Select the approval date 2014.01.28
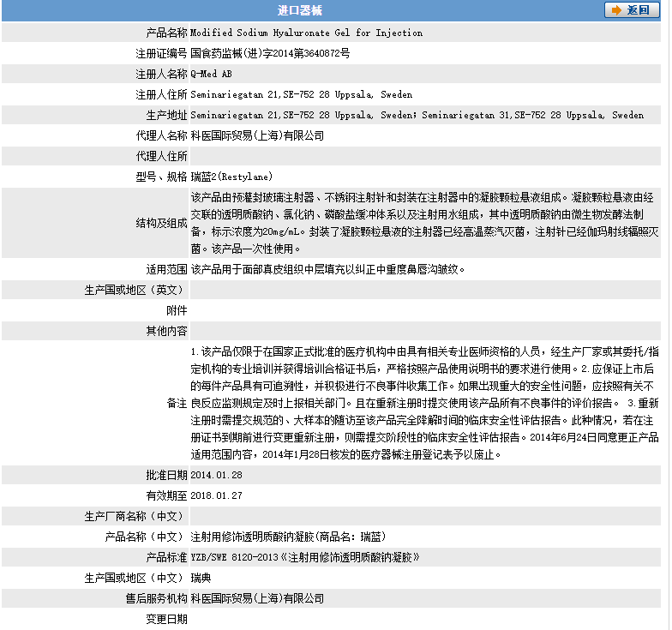 pos(216,475)
